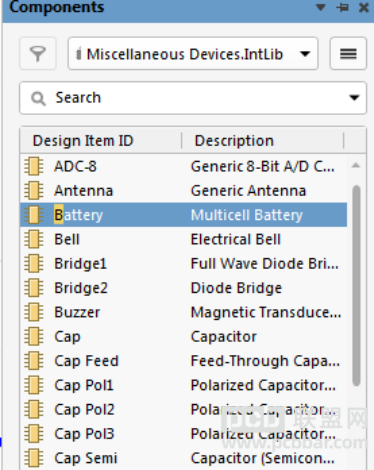
Task: Click the Multicell Battery description
Action: click(x=247, y=215)
